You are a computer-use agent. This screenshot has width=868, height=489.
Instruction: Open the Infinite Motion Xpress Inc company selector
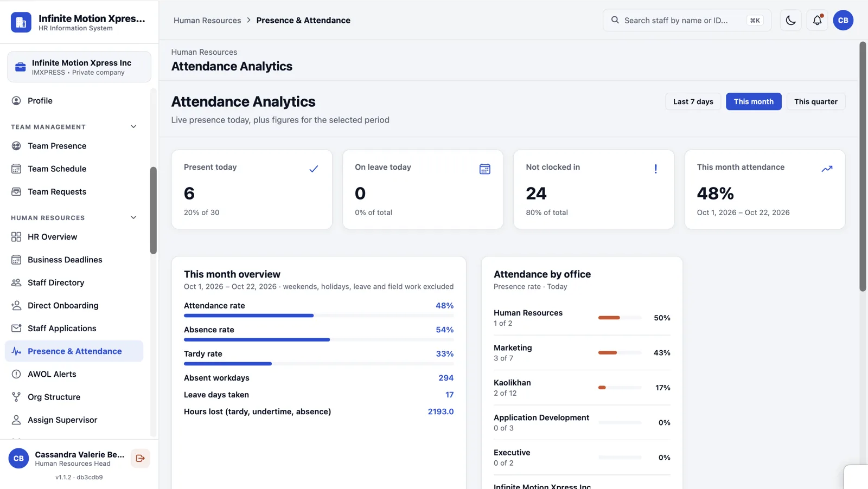point(79,67)
